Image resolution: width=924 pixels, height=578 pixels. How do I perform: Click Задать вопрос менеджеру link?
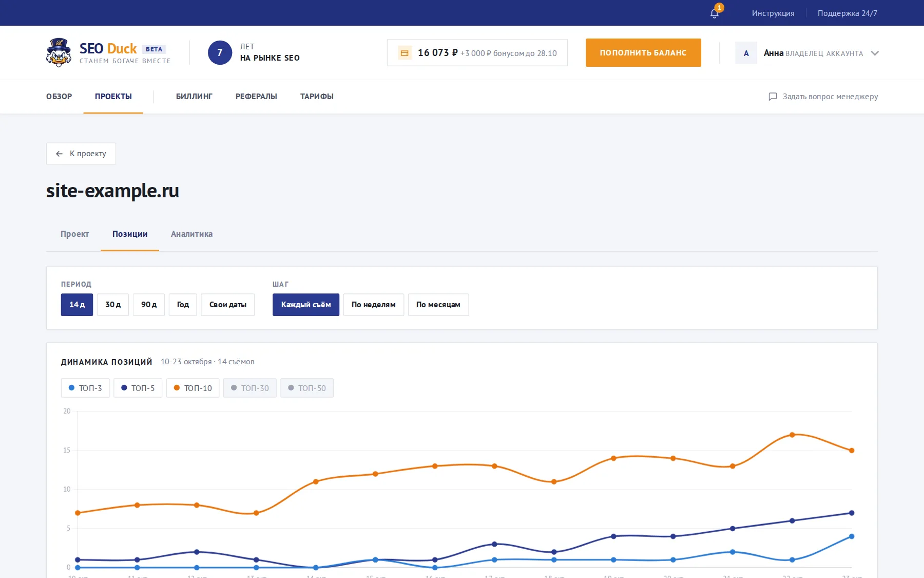pyautogui.click(x=830, y=97)
